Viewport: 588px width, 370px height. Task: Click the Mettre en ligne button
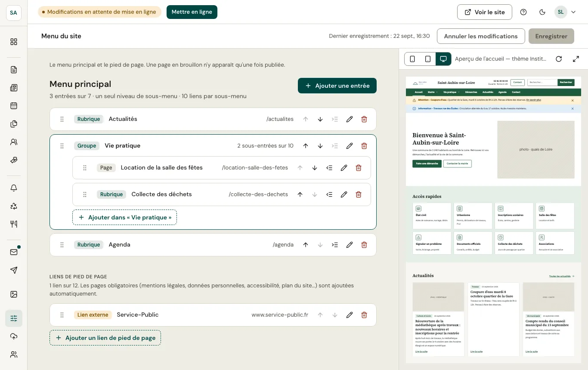pos(192,12)
